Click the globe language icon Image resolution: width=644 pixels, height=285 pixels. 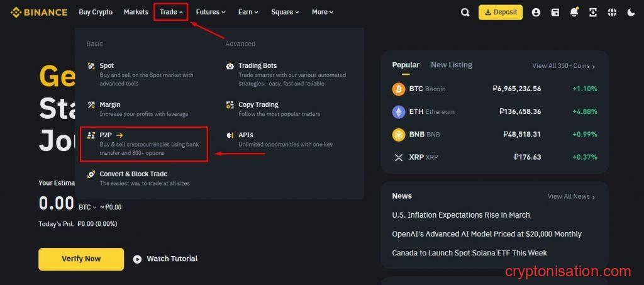tap(612, 12)
